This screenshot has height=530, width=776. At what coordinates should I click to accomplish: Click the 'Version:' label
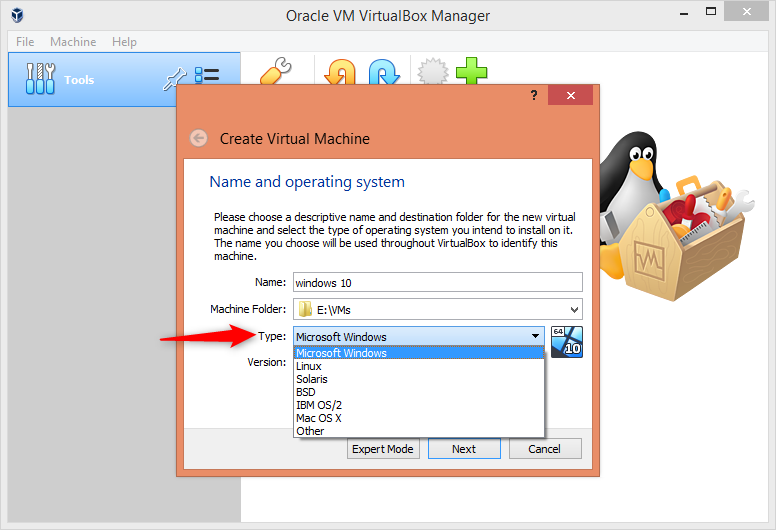[x=266, y=362]
